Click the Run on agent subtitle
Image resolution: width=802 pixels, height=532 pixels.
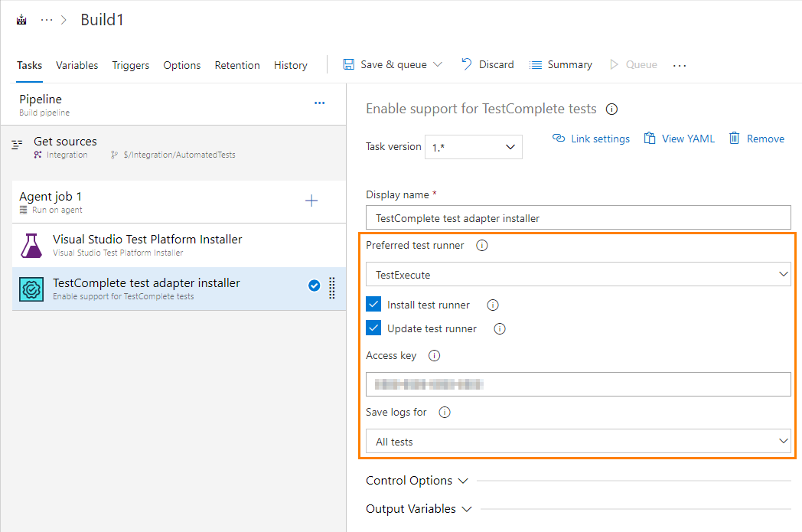coord(57,211)
